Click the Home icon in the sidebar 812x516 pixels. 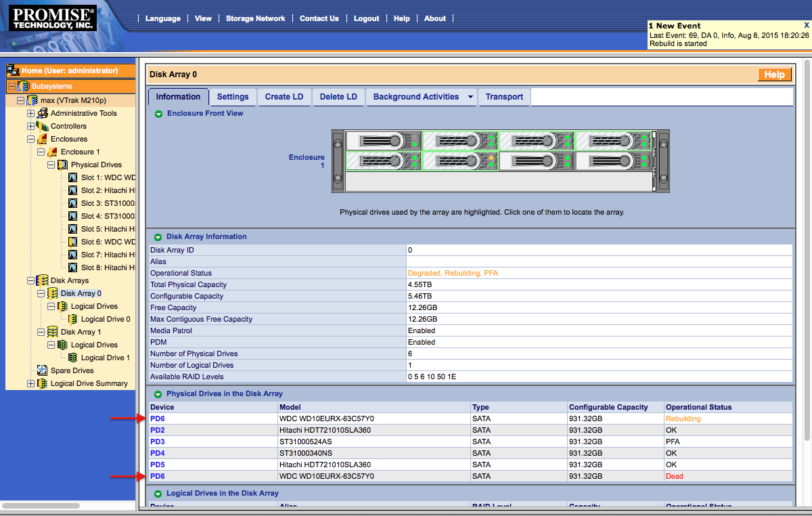pos(12,70)
